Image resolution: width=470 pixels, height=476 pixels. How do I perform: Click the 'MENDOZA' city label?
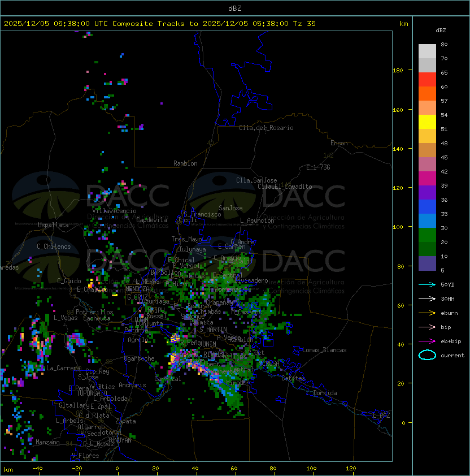click(137, 289)
